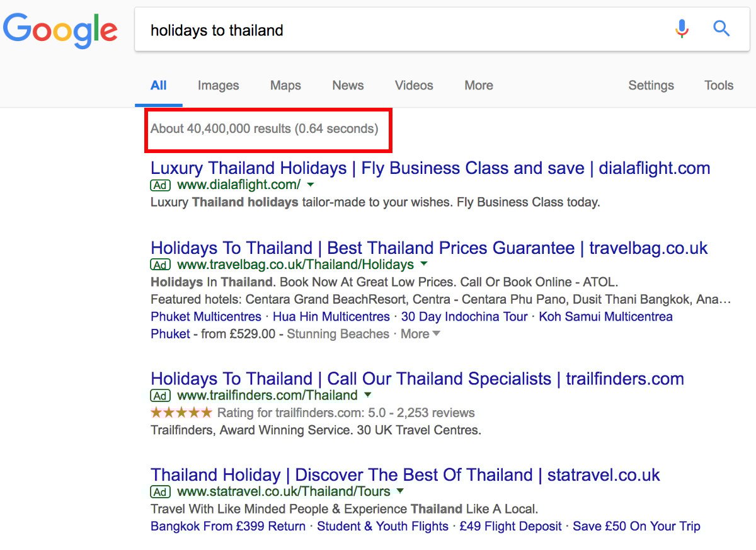
Task: Open the dropdown arrow beside travelbag.co.uk URL
Action: (424, 265)
